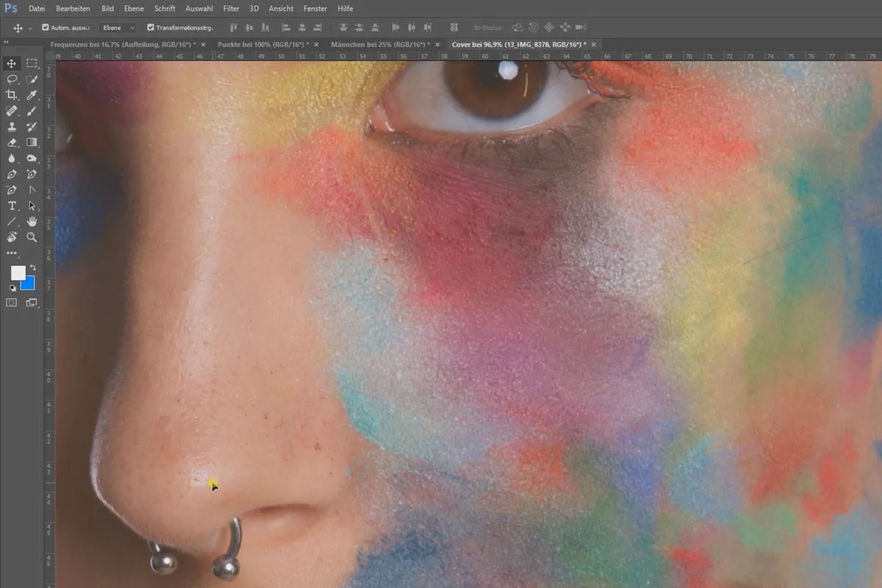Select the Gradient tool
This screenshot has width=882, height=588.
[32, 143]
